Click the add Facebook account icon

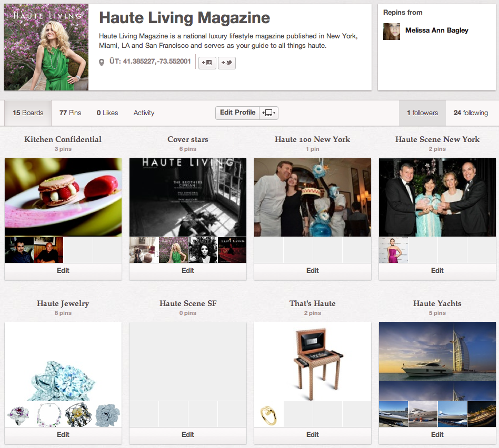click(x=207, y=63)
